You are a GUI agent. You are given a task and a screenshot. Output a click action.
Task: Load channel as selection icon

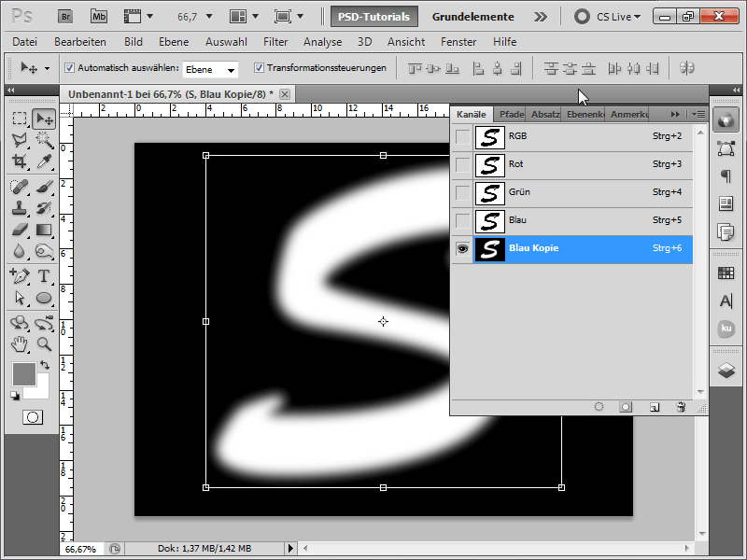coord(599,407)
